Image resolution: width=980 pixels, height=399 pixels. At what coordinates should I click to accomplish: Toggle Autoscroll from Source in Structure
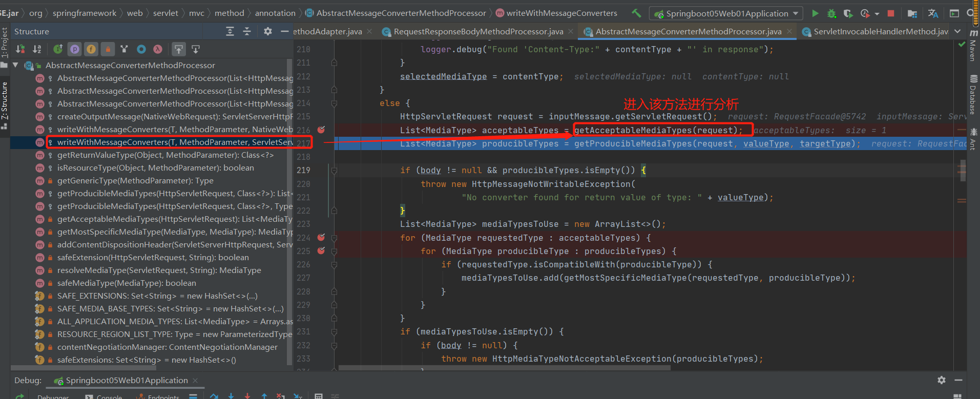pos(196,49)
